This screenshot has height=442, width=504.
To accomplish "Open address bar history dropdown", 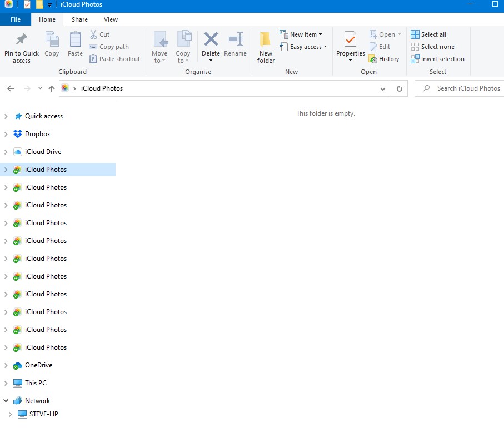I will (382, 89).
